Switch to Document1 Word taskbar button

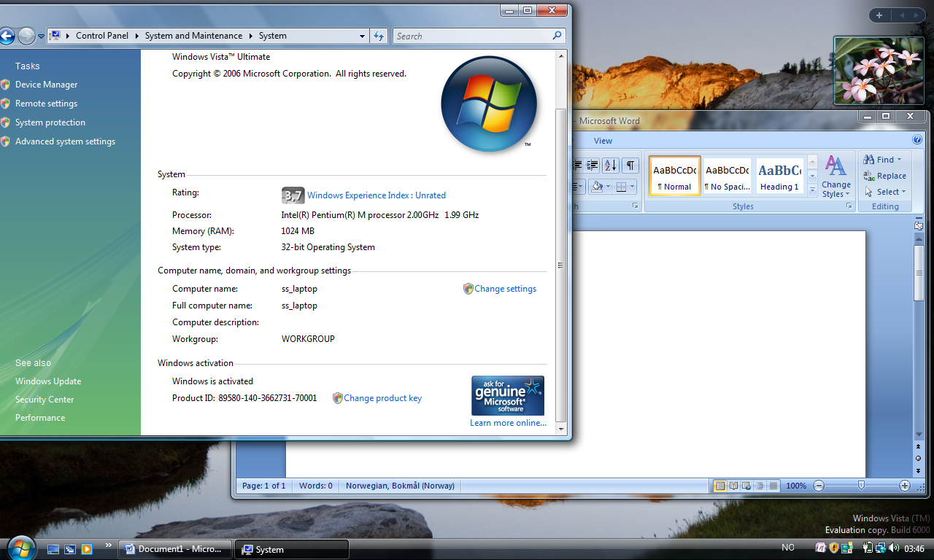click(175, 549)
